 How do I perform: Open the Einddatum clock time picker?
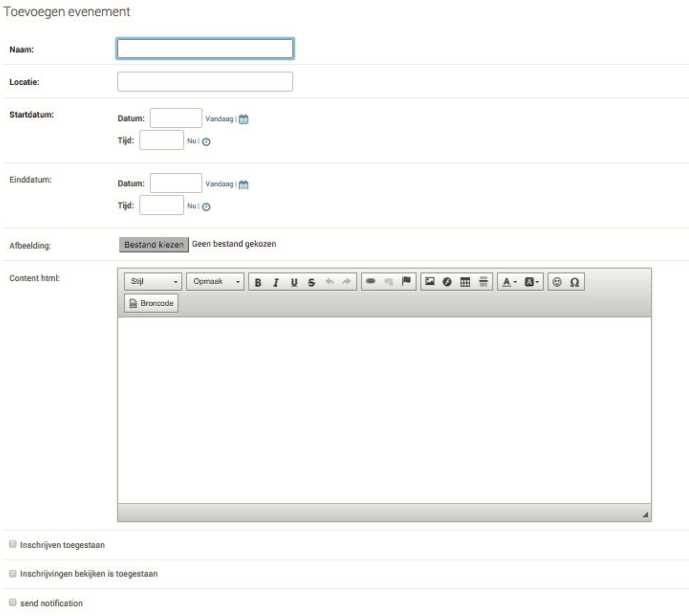coord(206,207)
